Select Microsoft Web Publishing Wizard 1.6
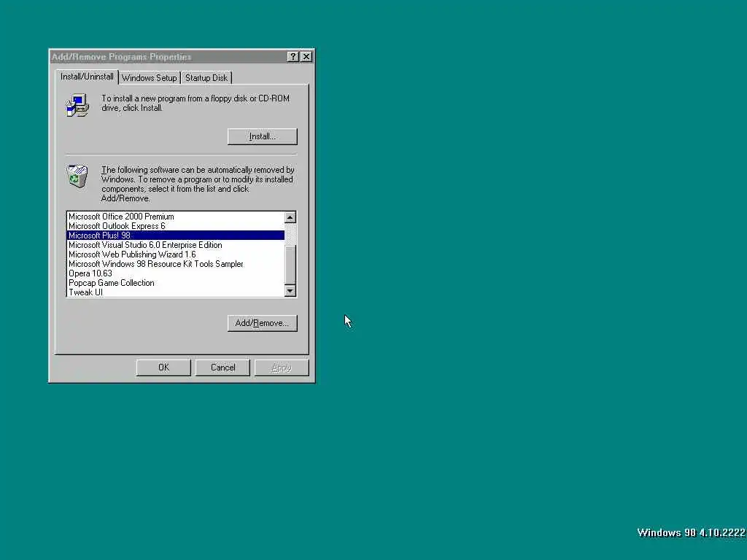 175,254
